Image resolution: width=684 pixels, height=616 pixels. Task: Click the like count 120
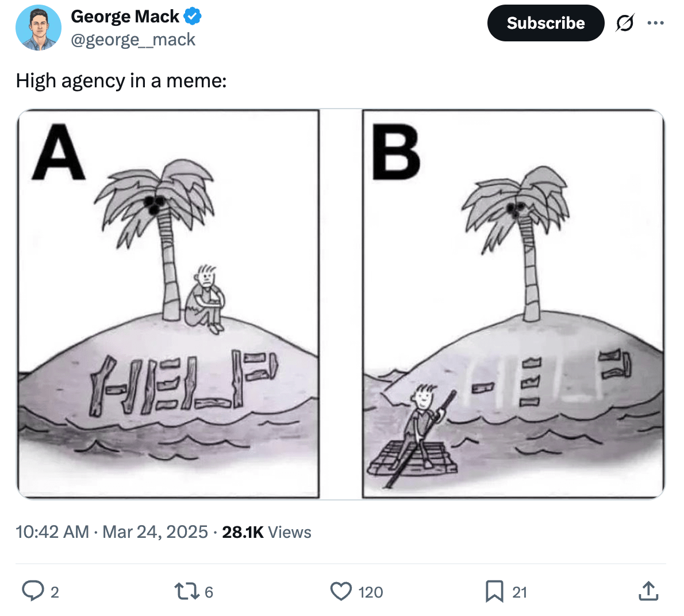point(371,592)
